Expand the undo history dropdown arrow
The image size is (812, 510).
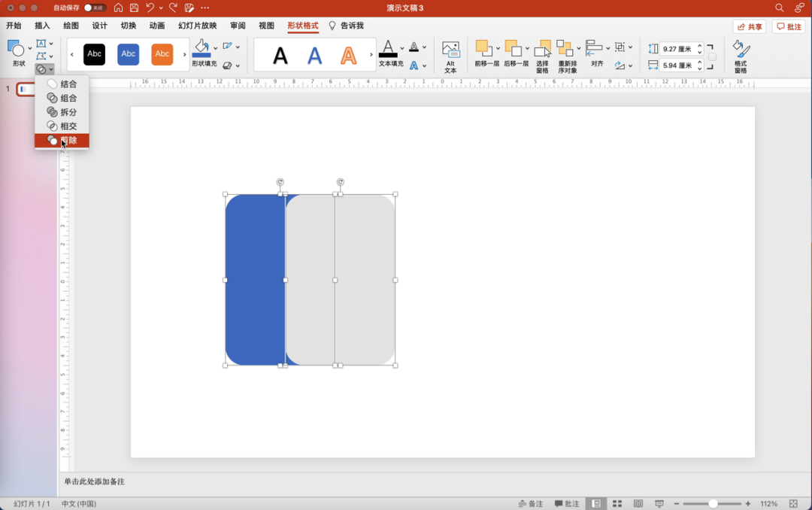pyautogui.click(x=161, y=8)
